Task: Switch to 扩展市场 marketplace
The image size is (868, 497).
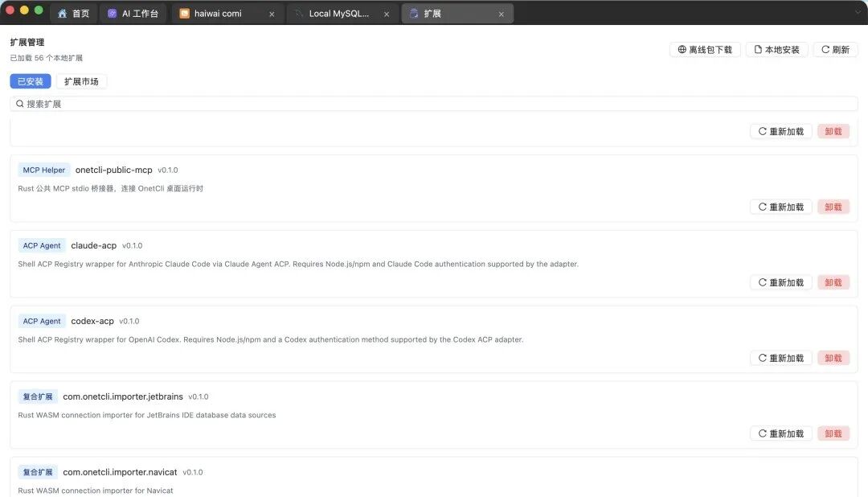Action: point(81,81)
